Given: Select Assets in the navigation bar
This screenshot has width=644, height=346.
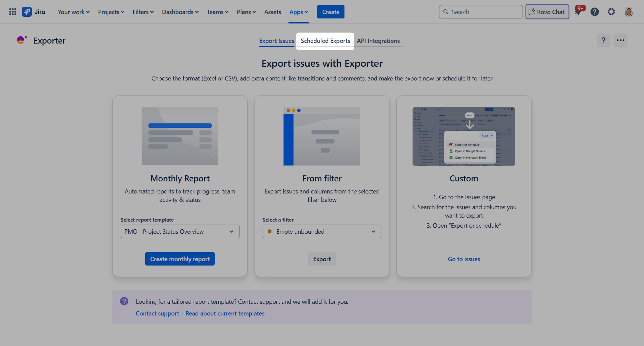Looking at the screenshot, I should (272, 12).
